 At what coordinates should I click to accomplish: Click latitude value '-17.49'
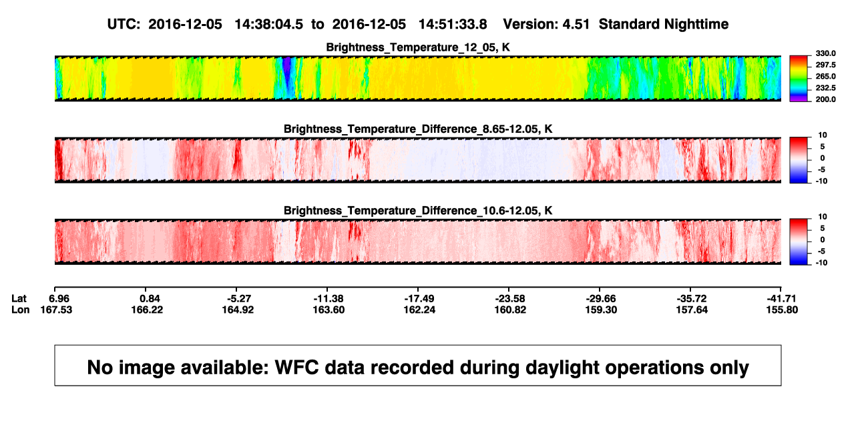(x=420, y=298)
